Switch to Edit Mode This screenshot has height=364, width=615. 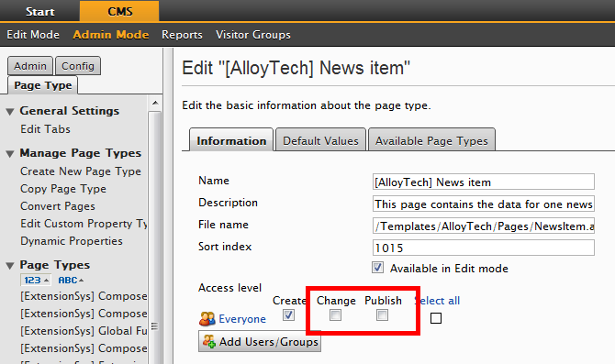[33, 35]
